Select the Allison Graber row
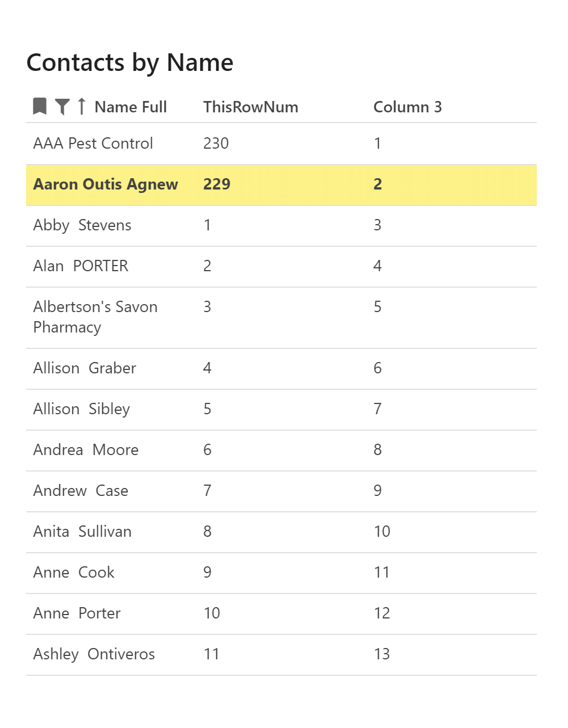 coord(85,368)
